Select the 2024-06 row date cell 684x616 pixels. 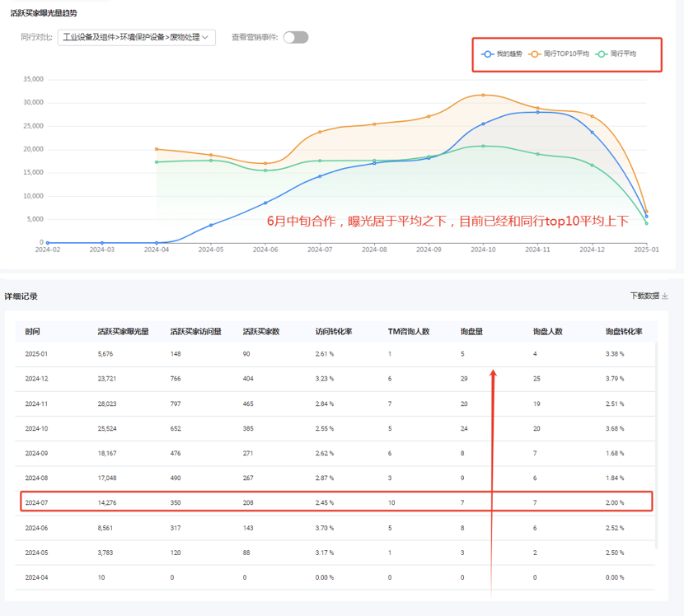[36, 528]
